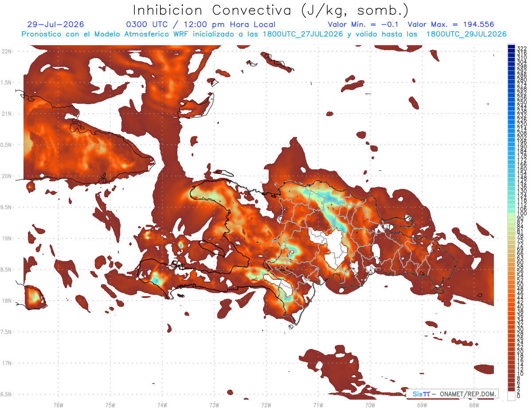Click the "22N" latitude label
The image size is (532, 411).
tap(7, 51)
